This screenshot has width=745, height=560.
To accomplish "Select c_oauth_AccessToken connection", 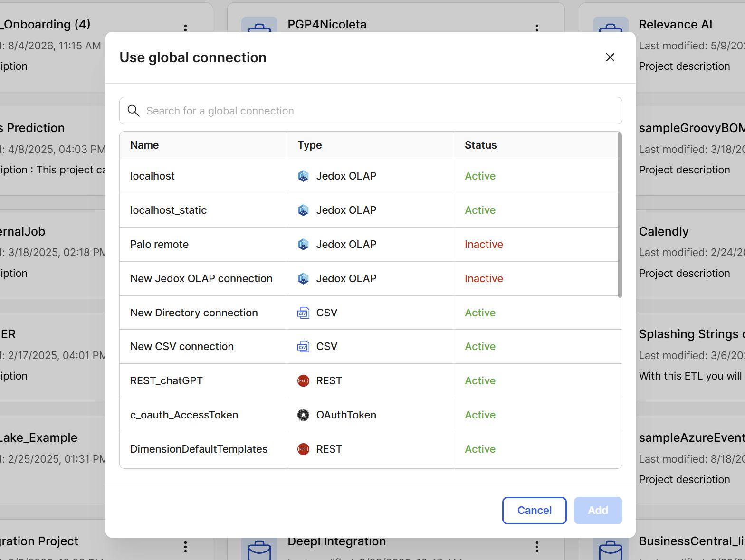I will (x=369, y=415).
